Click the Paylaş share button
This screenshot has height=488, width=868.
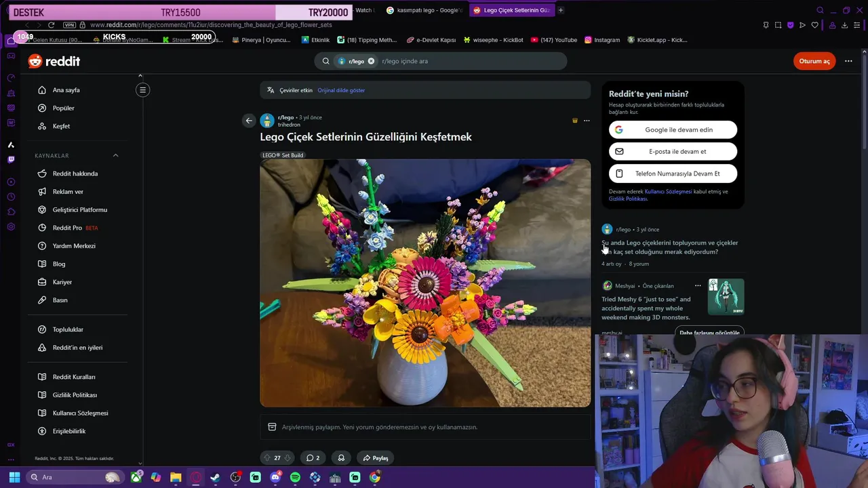375,458
